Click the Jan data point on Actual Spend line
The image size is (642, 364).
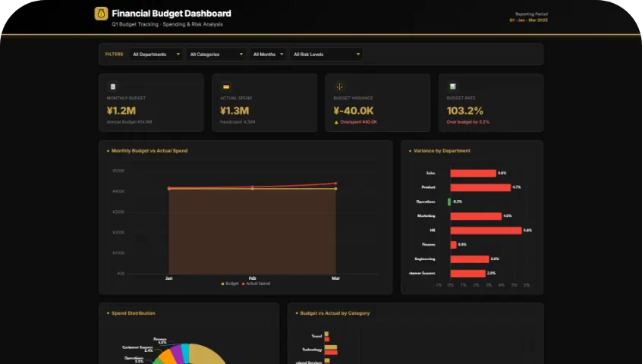168,188
